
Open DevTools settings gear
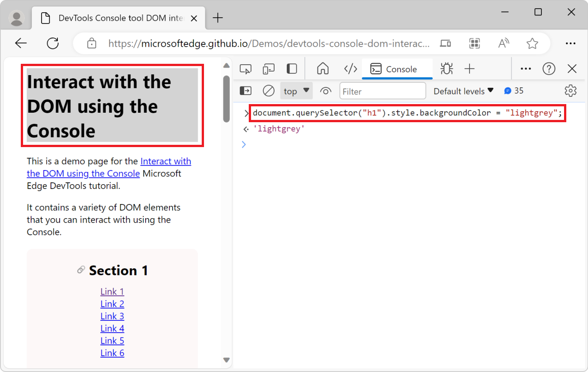click(x=570, y=91)
